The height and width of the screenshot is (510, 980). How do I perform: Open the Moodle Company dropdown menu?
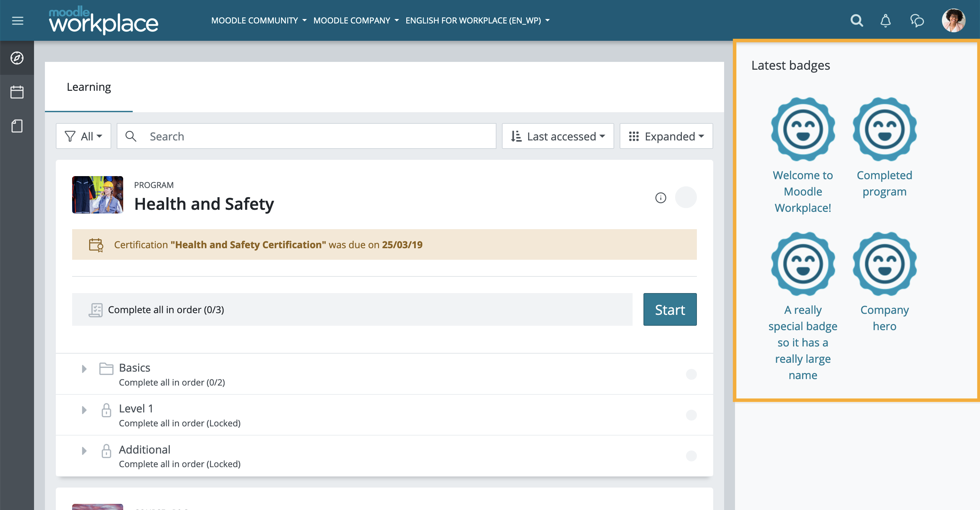coord(356,20)
